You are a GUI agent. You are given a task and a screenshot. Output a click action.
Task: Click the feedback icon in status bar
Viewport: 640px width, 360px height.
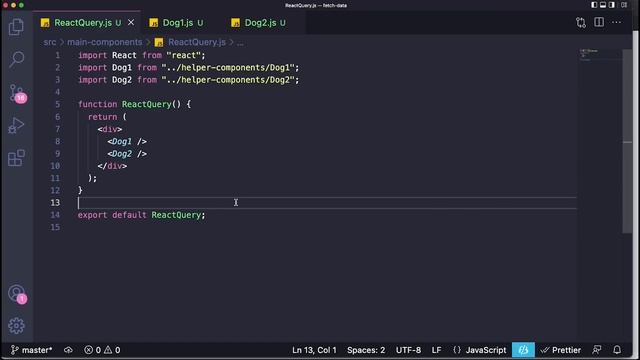coord(597,350)
